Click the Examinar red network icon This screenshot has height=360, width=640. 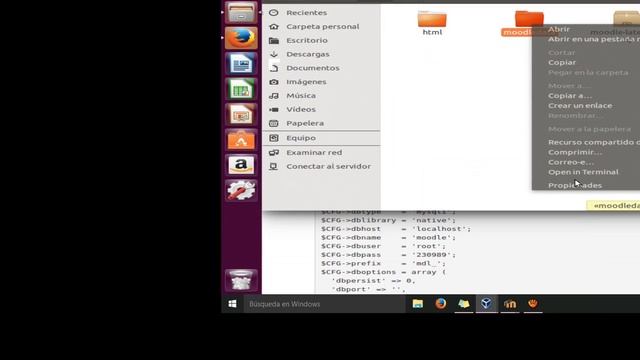tap(273, 152)
